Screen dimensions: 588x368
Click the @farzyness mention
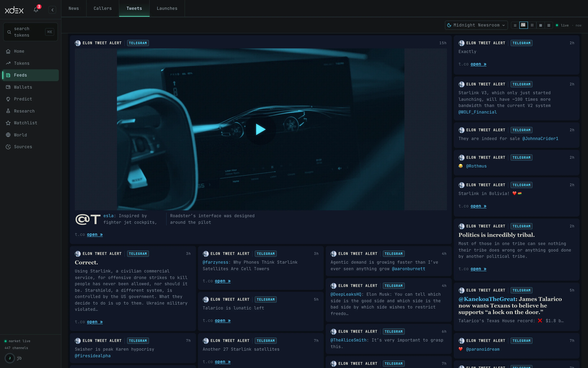pos(216,262)
